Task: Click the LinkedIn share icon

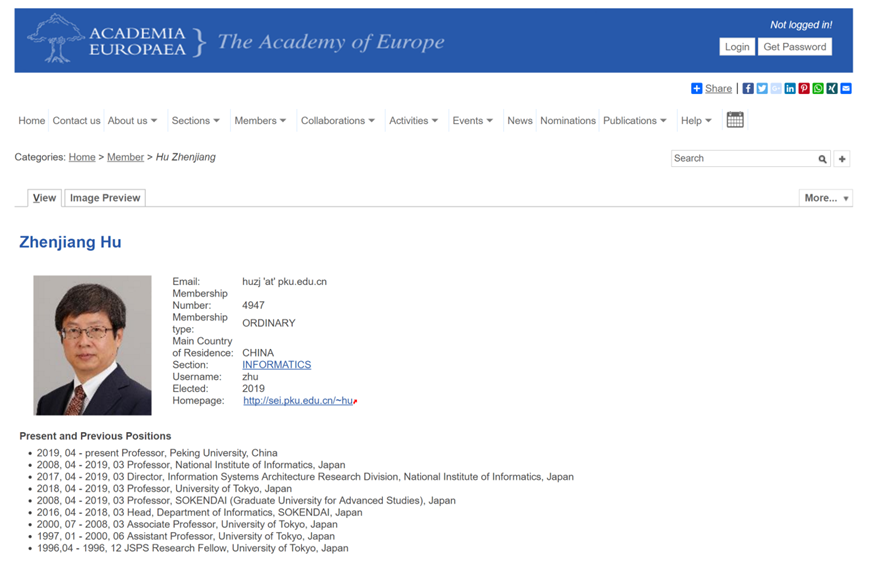Action: (790, 88)
